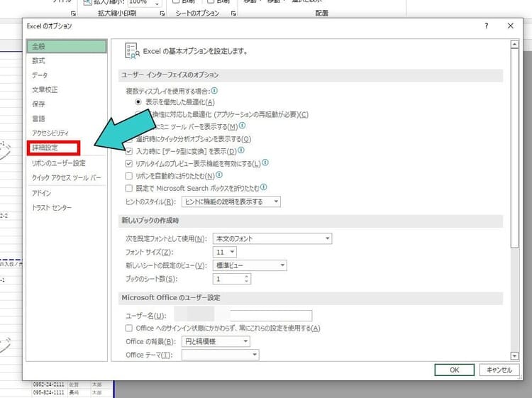Open 新しいシートの既定のビュー dropdown
This screenshot has height=398, width=532.
click(250, 265)
